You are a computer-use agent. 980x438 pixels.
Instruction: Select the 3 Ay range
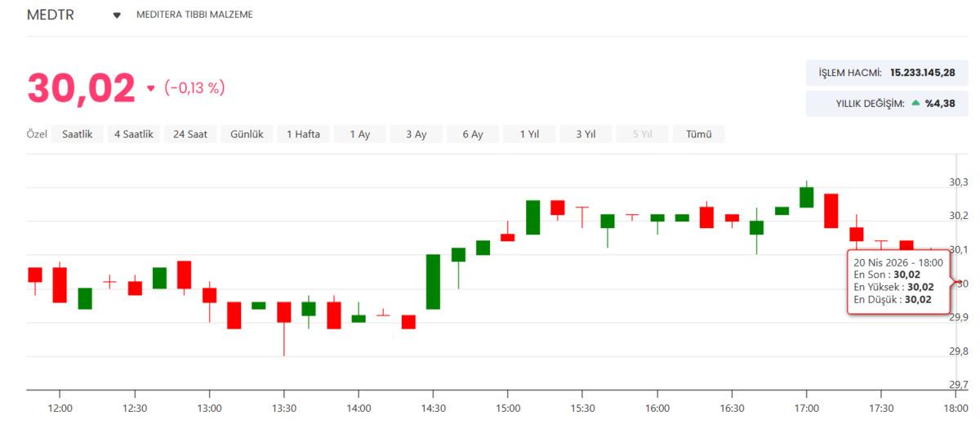point(416,134)
